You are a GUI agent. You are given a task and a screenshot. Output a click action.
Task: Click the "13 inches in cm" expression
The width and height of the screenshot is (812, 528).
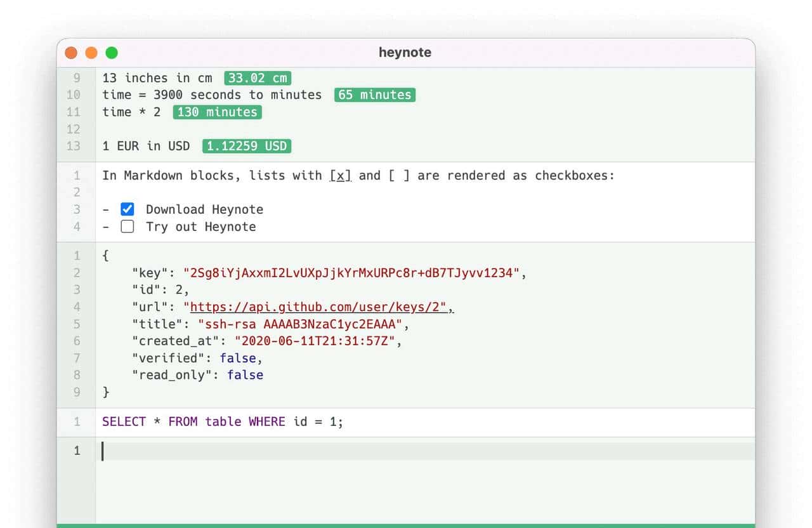157,78
